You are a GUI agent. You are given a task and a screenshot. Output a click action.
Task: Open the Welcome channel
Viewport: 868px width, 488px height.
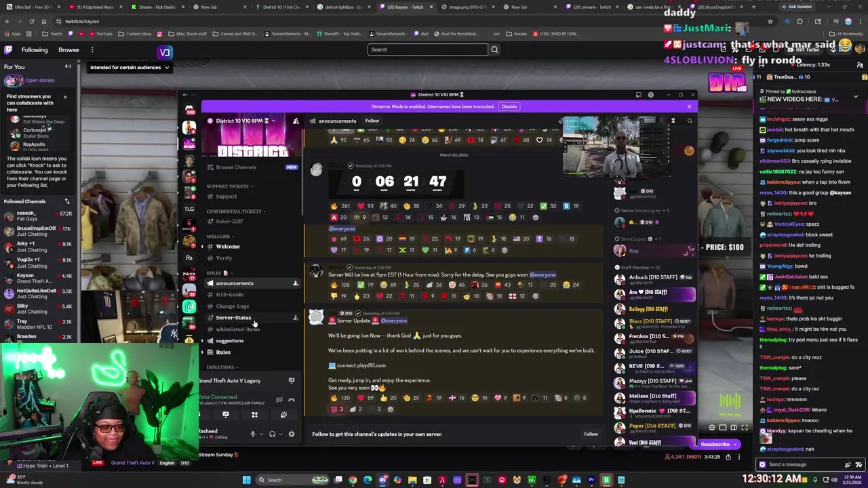(x=228, y=247)
